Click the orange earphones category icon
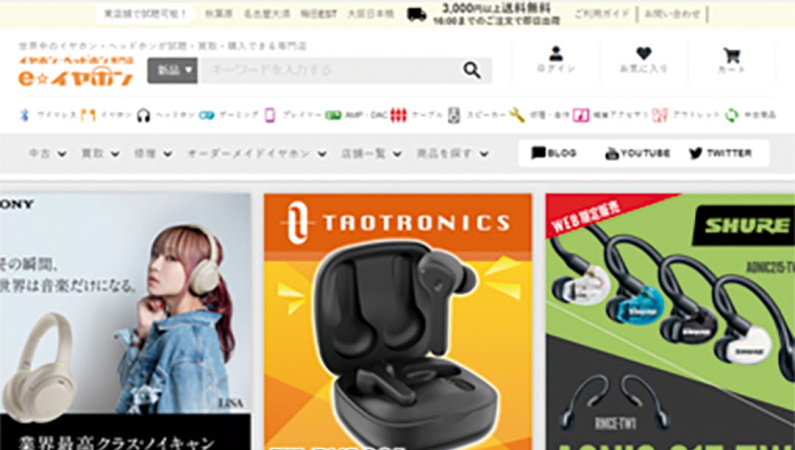 [x=88, y=116]
